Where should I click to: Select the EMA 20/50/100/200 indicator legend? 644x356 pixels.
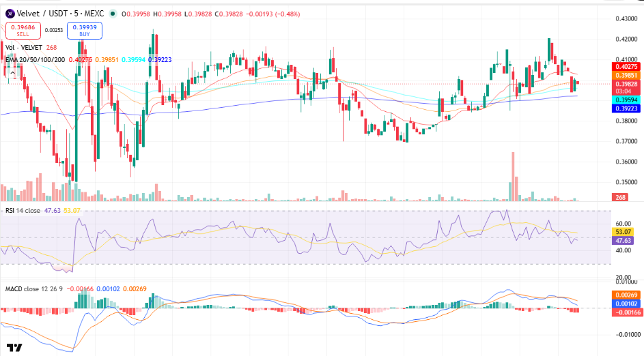click(x=35, y=60)
